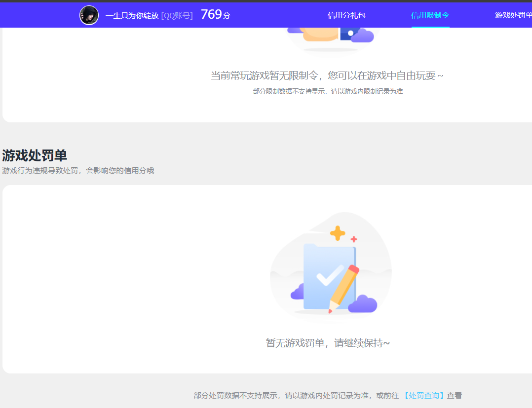This screenshot has height=408, width=532.
Task: Click the 部分限制数据不支持显示 notice text
Action: (x=327, y=91)
